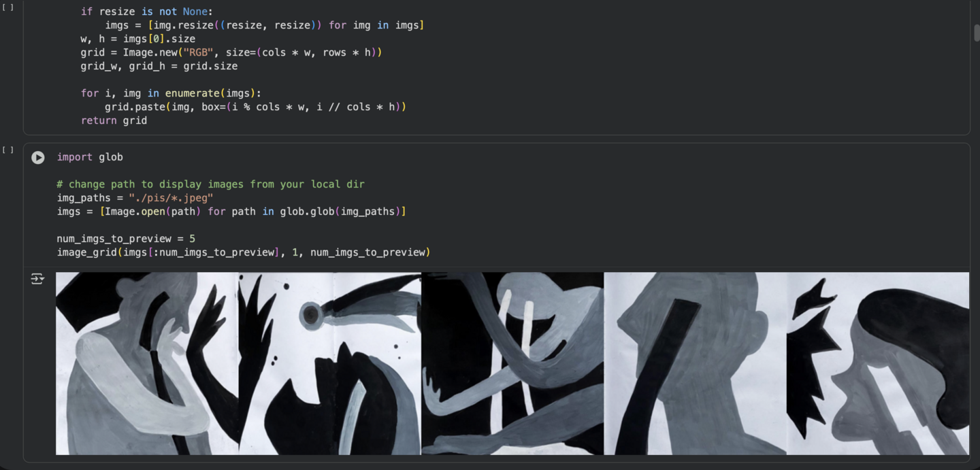The height and width of the screenshot is (470, 980).
Task: Select fifth painting with jagged black shape
Action: tap(878, 364)
